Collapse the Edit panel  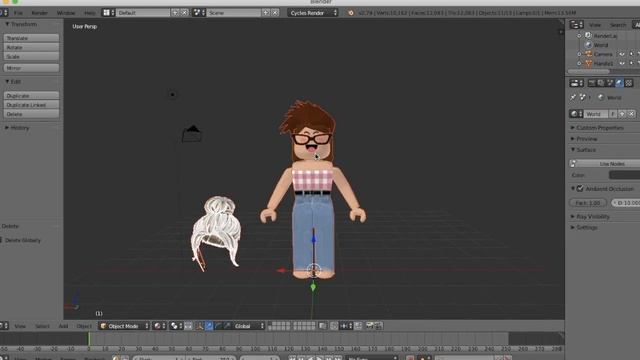[7, 82]
